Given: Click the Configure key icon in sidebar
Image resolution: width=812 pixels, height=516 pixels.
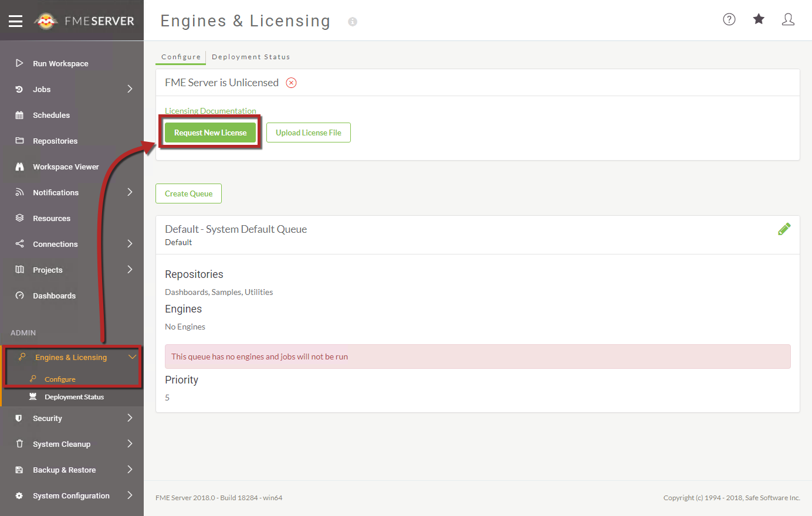Looking at the screenshot, I should click(x=33, y=379).
